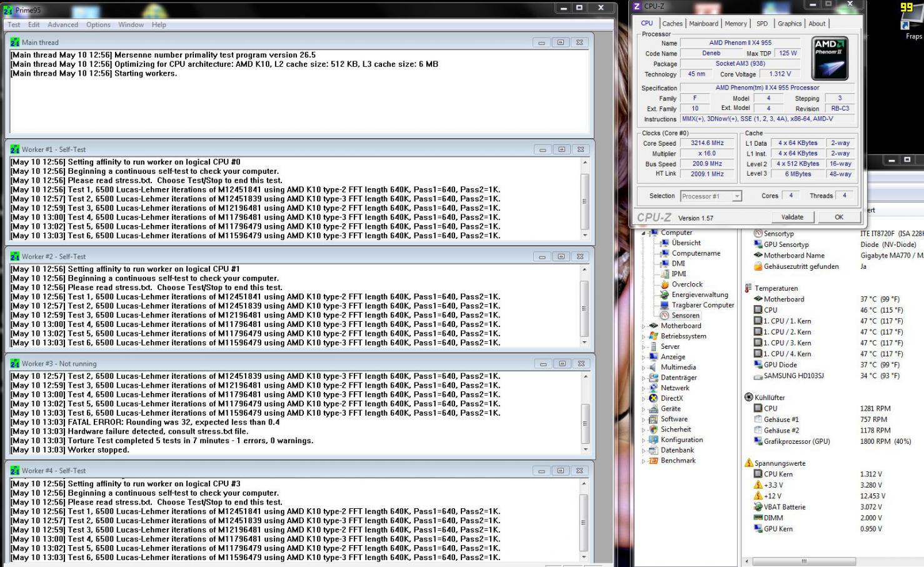Open the Window menu in Prime95
Screen dimensions: 924x567
pyautogui.click(x=131, y=24)
